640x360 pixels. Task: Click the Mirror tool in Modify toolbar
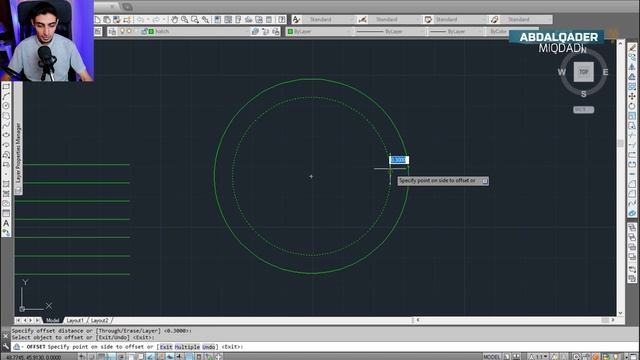[632, 67]
